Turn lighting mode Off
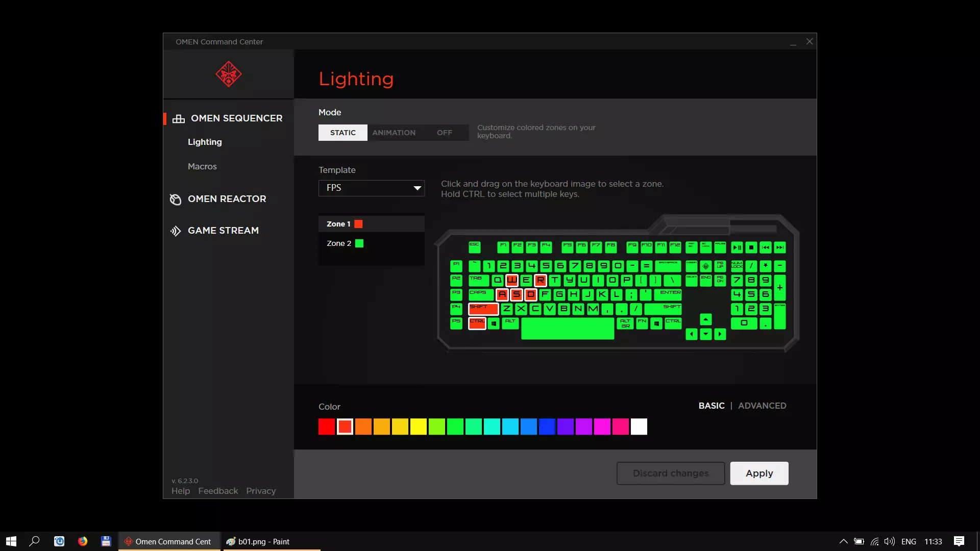This screenshot has width=980, height=551. (445, 133)
